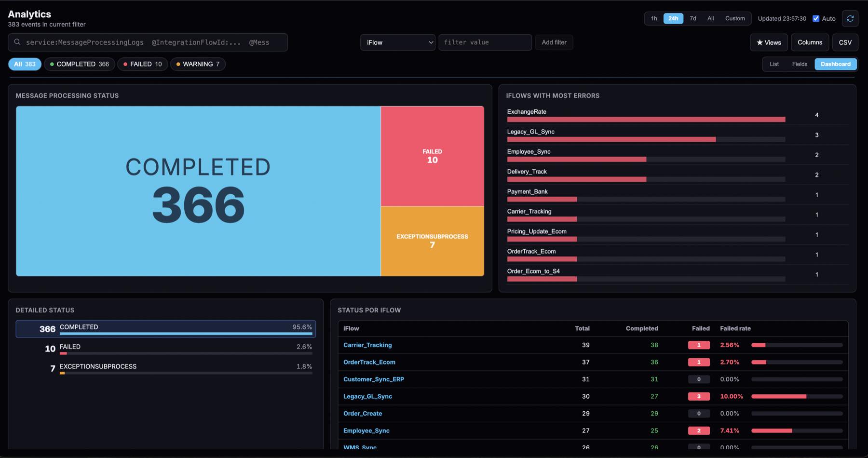Click Order_Ecom_to_S4 in errors list
Screen dimensions: 868x458
533,271
